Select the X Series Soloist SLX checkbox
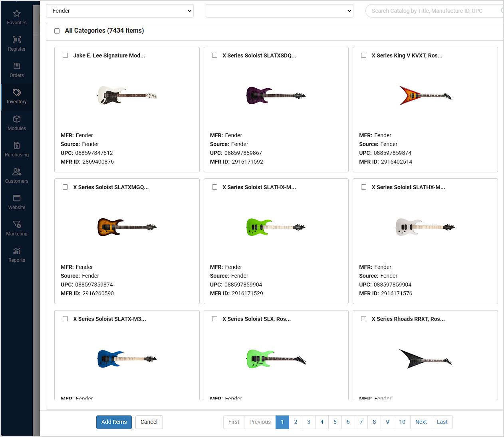 [x=214, y=319]
